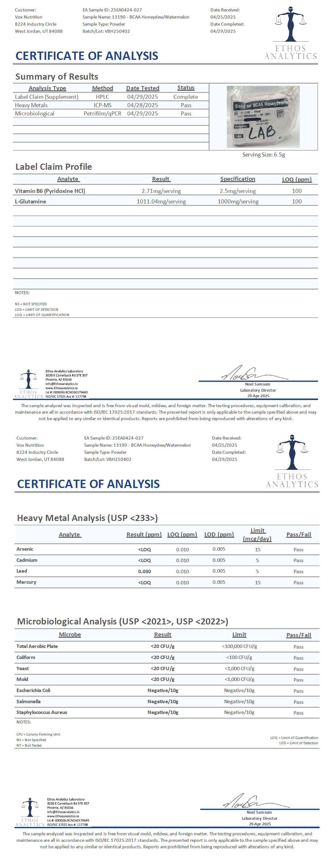Click the 'HPLC' method cell

pos(103,97)
